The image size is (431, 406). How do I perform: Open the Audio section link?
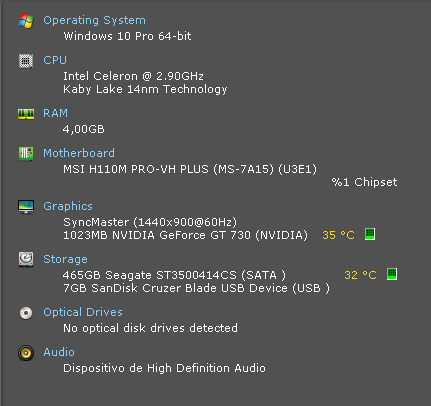[59, 352]
